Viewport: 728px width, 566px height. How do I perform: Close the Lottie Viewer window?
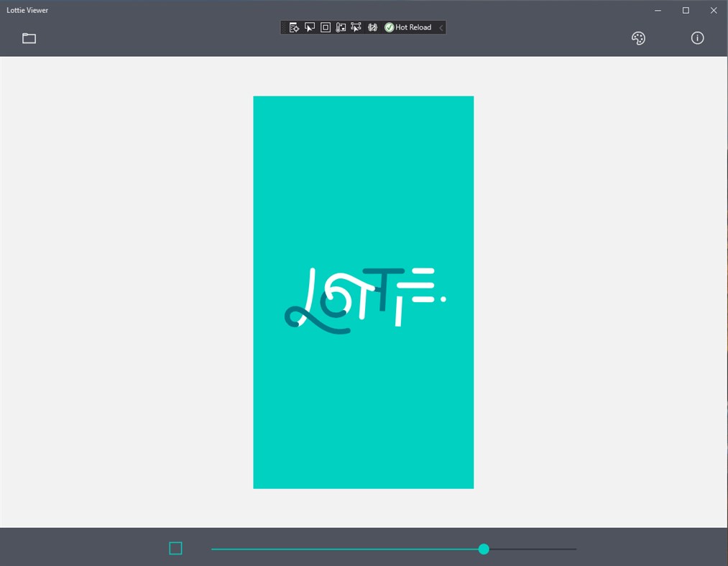pos(714,10)
